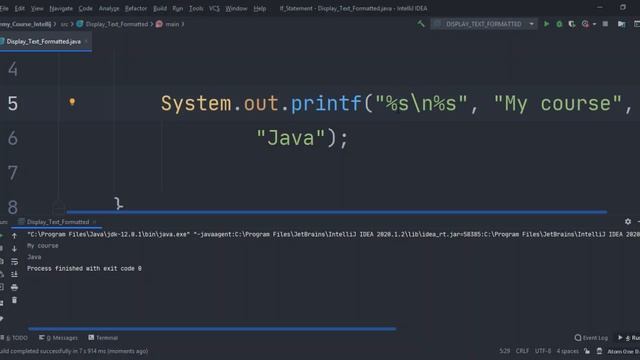Click the "My course" string argument
Viewport: 640px width, 360px height.
click(x=558, y=103)
